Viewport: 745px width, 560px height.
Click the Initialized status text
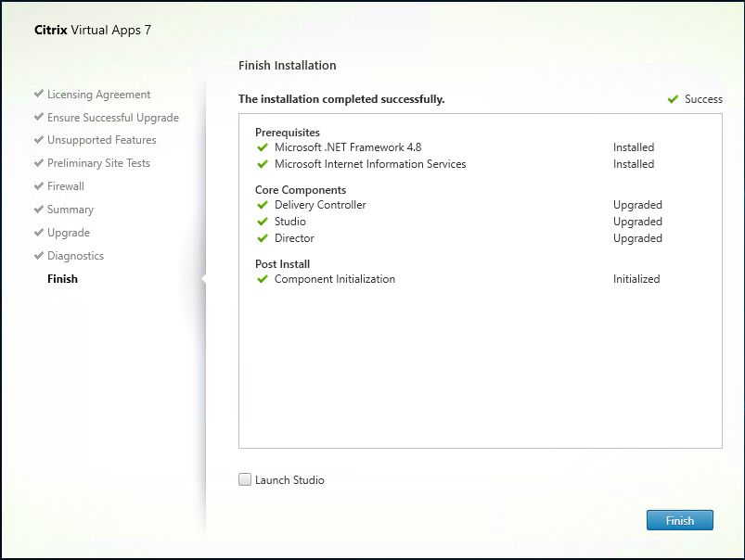(x=636, y=279)
